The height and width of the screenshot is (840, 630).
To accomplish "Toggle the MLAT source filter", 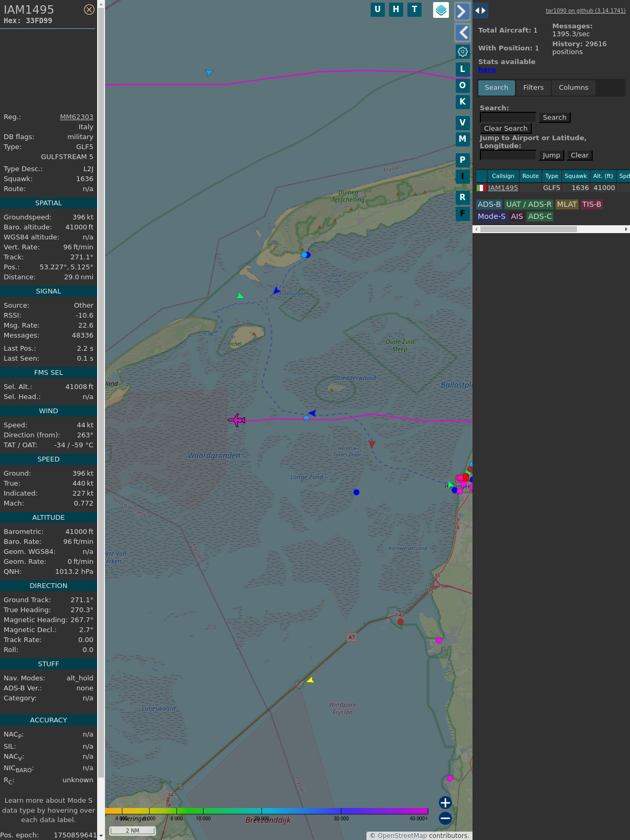I will (x=566, y=204).
